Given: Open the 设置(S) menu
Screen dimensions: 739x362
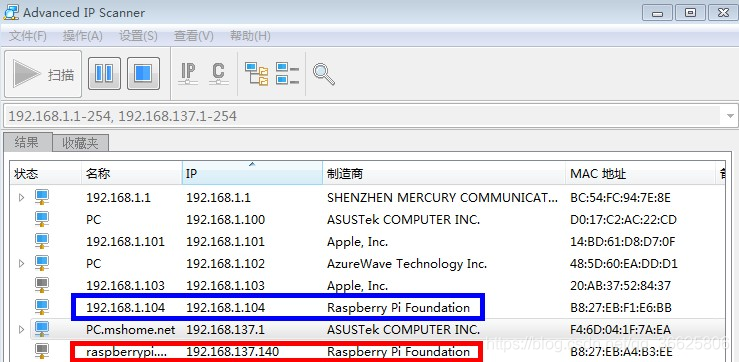Looking at the screenshot, I should pos(138,36).
